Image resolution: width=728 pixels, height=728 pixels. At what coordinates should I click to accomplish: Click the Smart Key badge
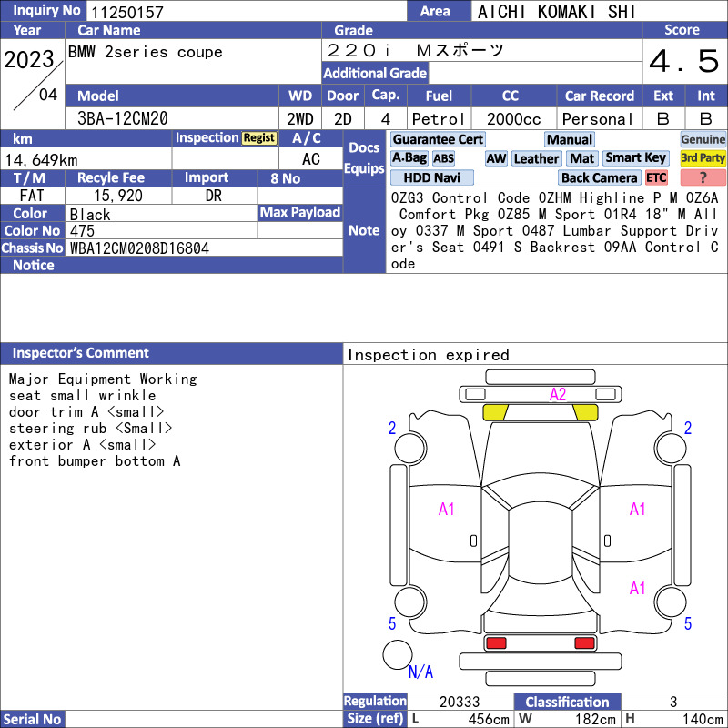point(636,158)
